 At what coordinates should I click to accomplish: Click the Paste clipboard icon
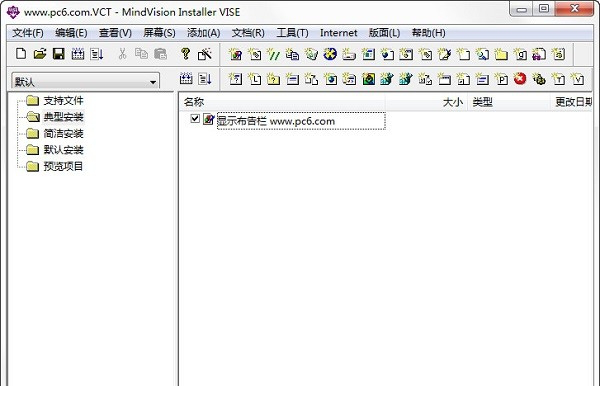[160, 54]
